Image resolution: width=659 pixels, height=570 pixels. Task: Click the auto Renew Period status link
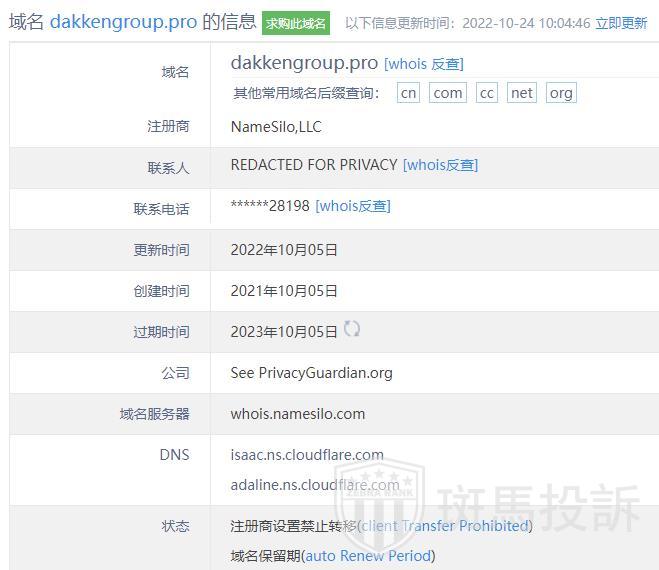coord(368,556)
